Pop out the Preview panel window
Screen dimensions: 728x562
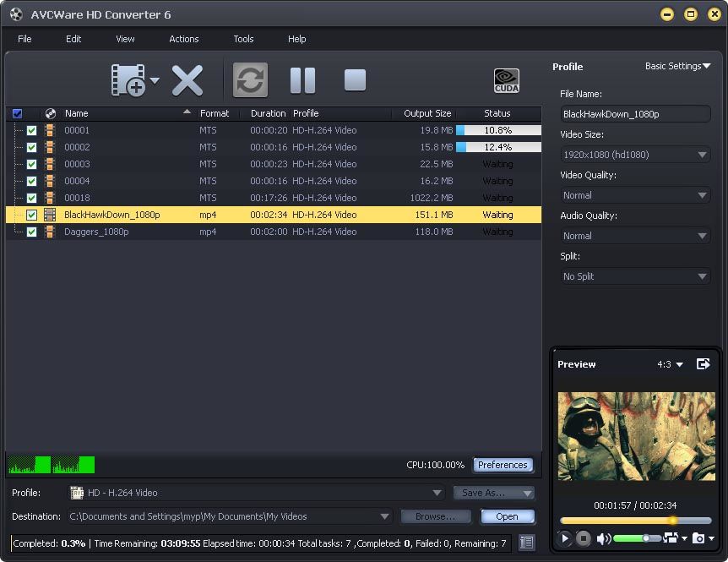click(x=704, y=364)
